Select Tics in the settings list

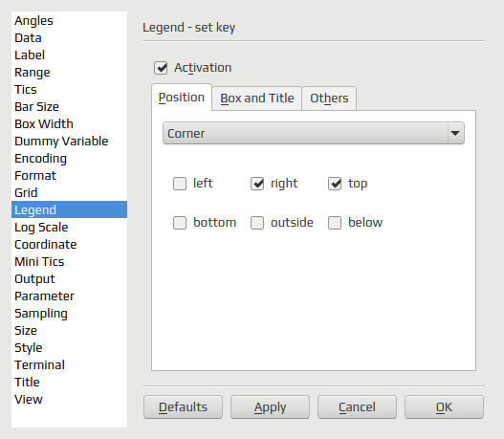(x=69, y=89)
